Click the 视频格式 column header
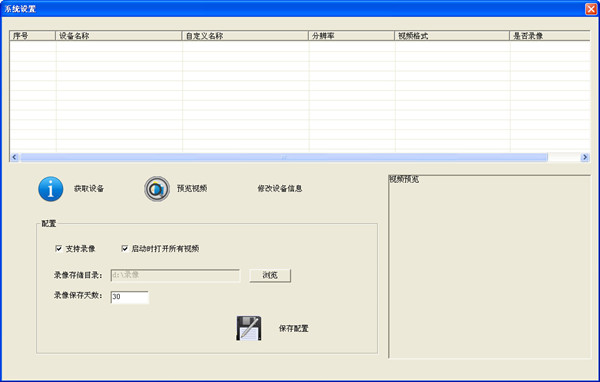This screenshot has height=382, width=600. coord(452,36)
